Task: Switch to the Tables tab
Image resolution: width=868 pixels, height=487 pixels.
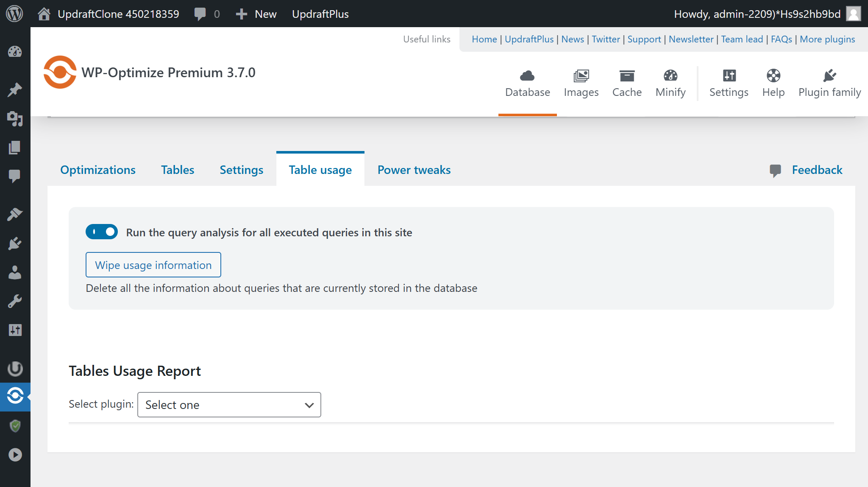Action: (178, 170)
